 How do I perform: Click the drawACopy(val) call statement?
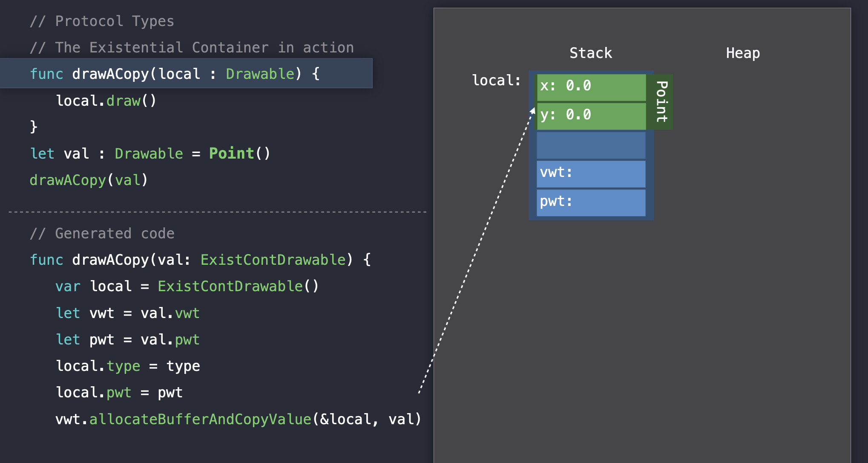tap(89, 180)
